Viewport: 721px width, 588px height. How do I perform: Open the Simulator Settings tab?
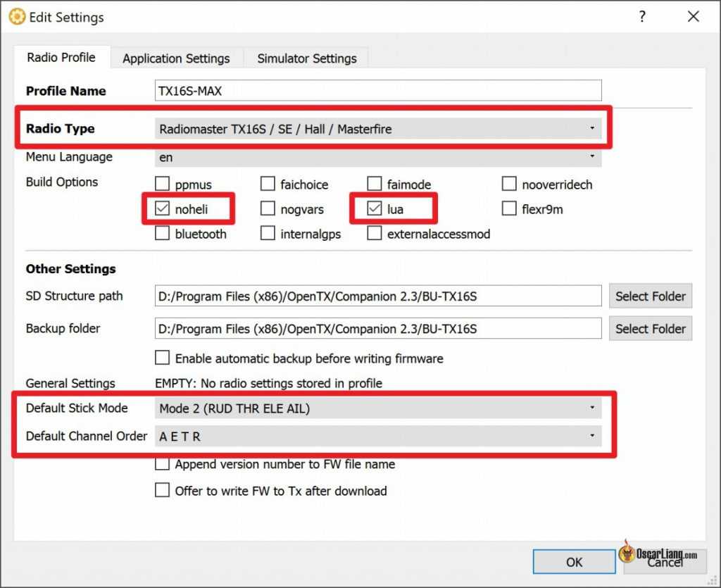pyautogui.click(x=306, y=58)
